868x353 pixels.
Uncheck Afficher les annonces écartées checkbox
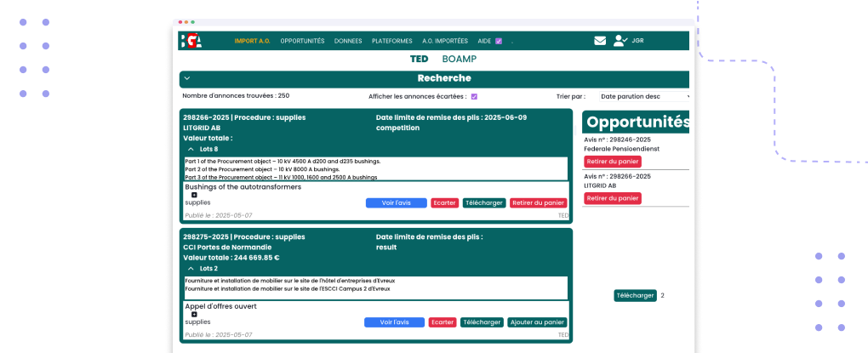pyautogui.click(x=474, y=96)
